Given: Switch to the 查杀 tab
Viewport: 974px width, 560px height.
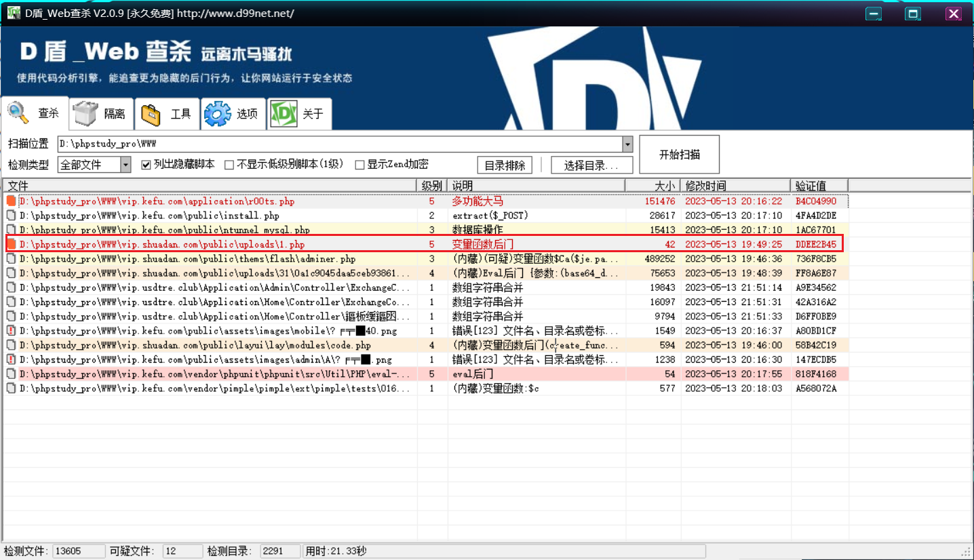Looking at the screenshot, I should click(x=34, y=114).
